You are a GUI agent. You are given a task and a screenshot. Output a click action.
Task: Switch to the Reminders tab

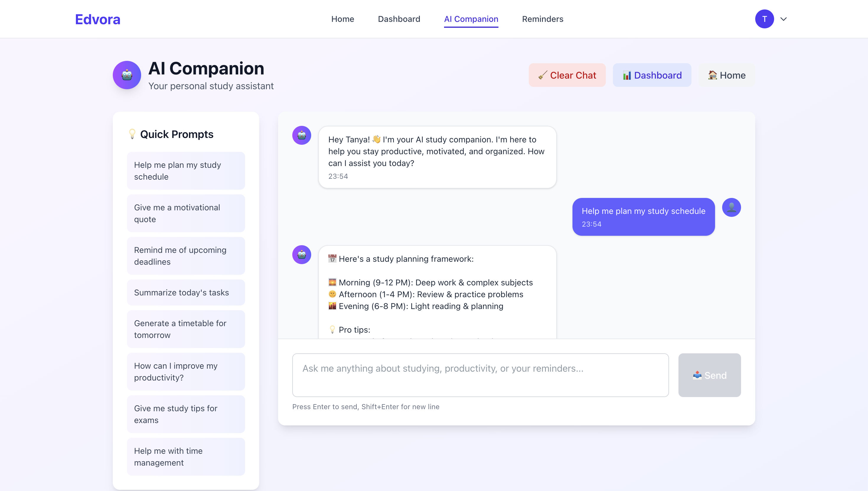pyautogui.click(x=543, y=19)
